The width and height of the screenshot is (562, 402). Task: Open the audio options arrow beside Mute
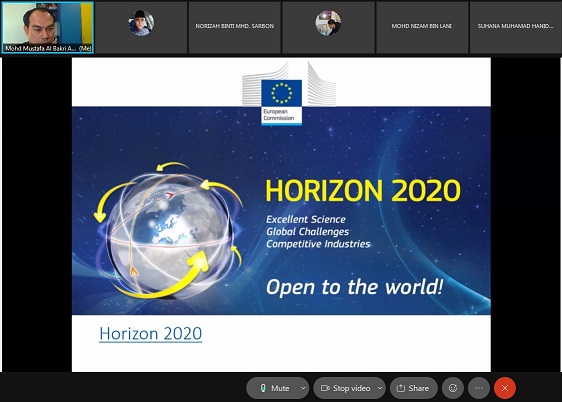coord(303,388)
